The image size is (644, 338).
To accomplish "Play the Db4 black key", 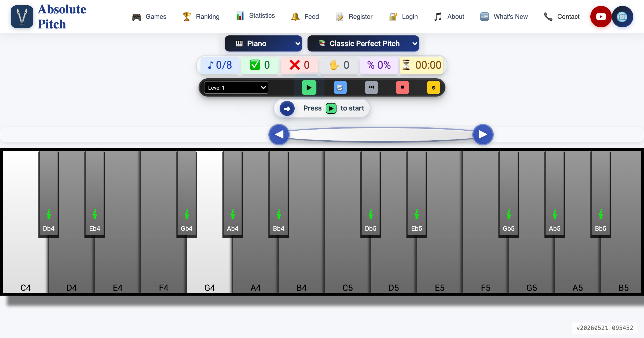I will (49, 194).
